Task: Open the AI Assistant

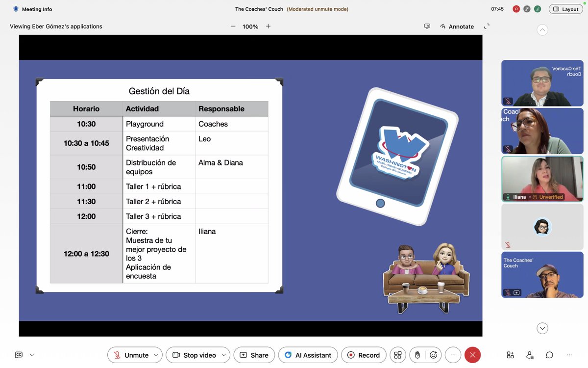Action: coord(308,355)
